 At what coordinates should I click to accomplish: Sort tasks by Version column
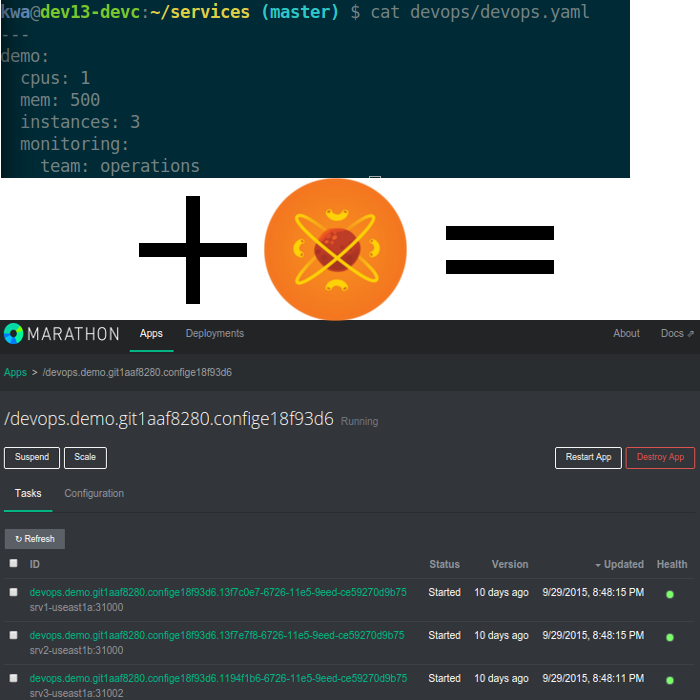point(510,564)
